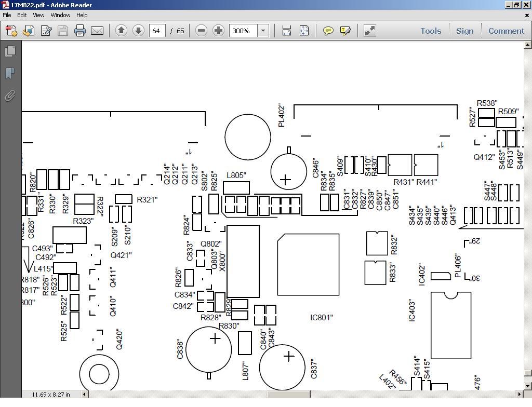Click the zoom value field 300%
This screenshot has height=407, width=532.
point(243,31)
